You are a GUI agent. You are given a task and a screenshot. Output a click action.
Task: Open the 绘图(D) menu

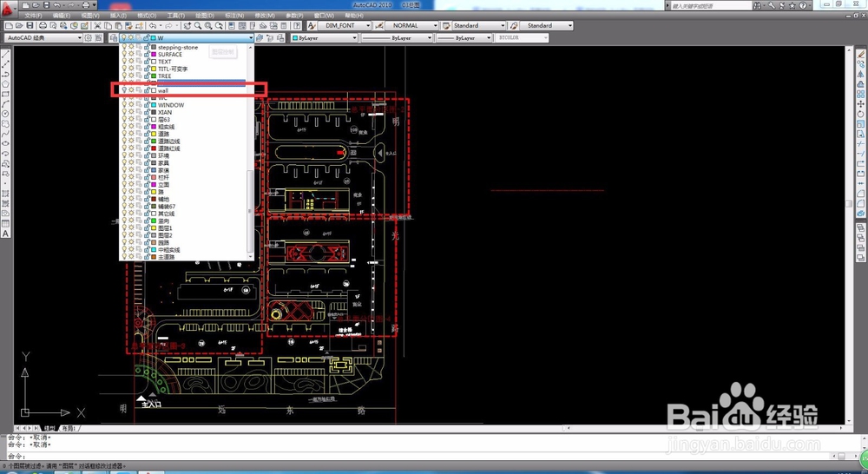205,16
